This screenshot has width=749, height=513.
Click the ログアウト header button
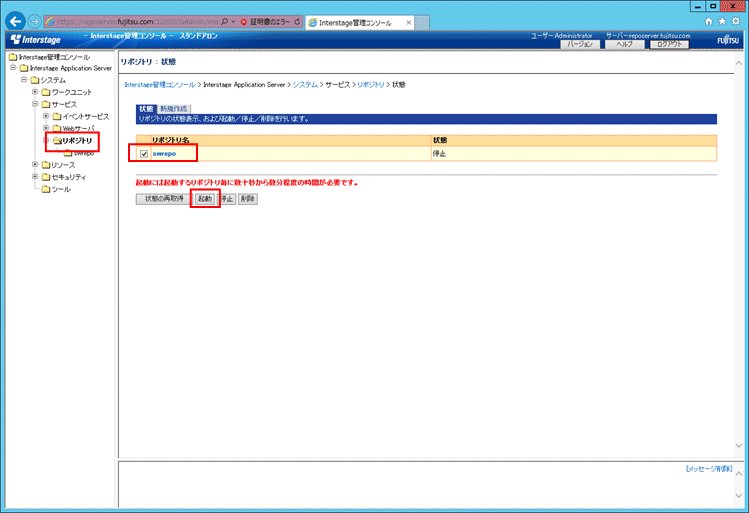pos(669,44)
